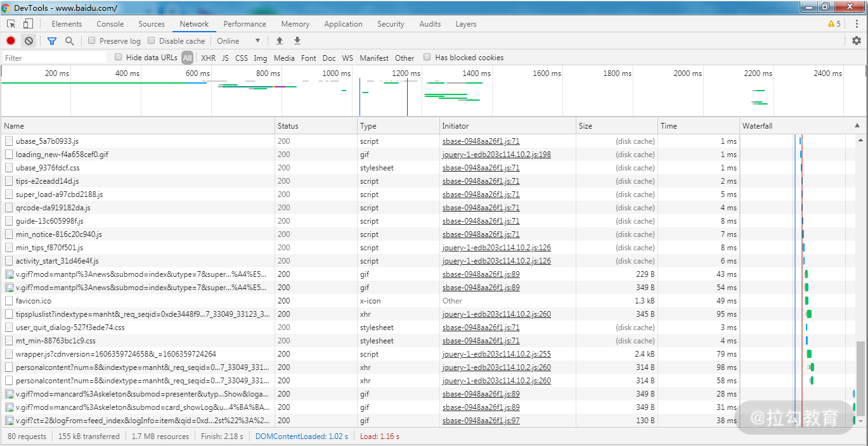868x446 pixels.
Task: Filter requests by Other type
Action: (x=405, y=58)
